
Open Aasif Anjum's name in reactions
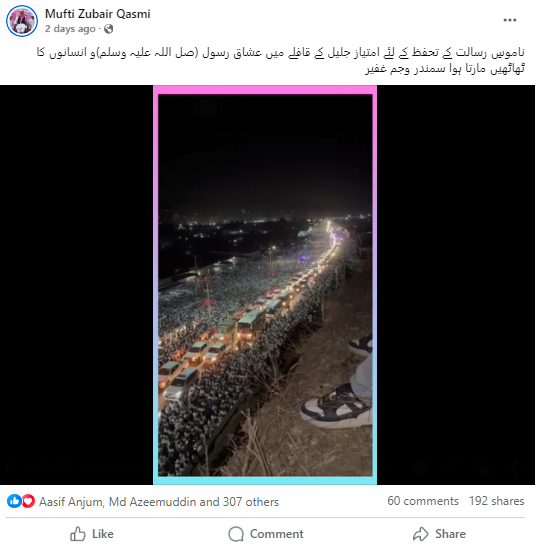tap(71, 502)
